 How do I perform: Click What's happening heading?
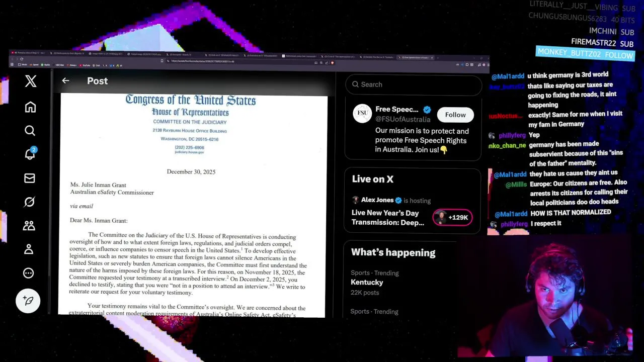(393, 252)
